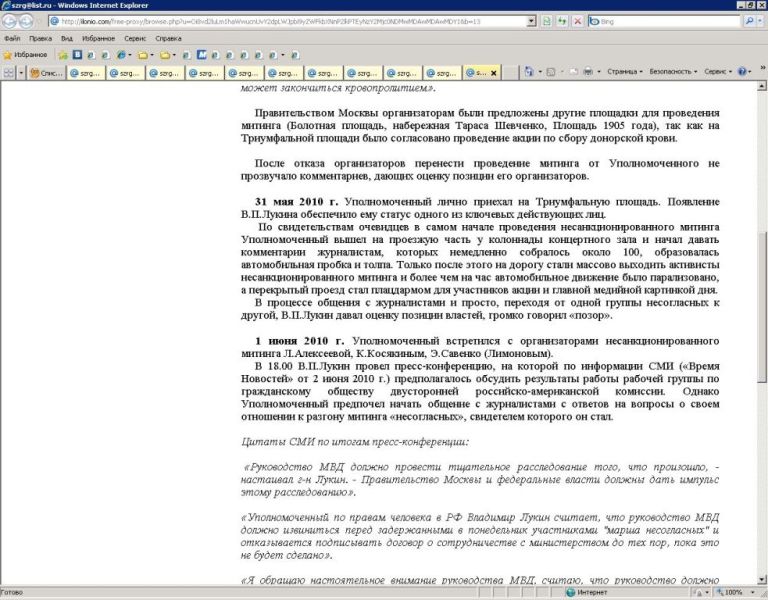Expand the address bar URL history dropdown
Viewport: 768px width, 600px height.
(531, 21)
